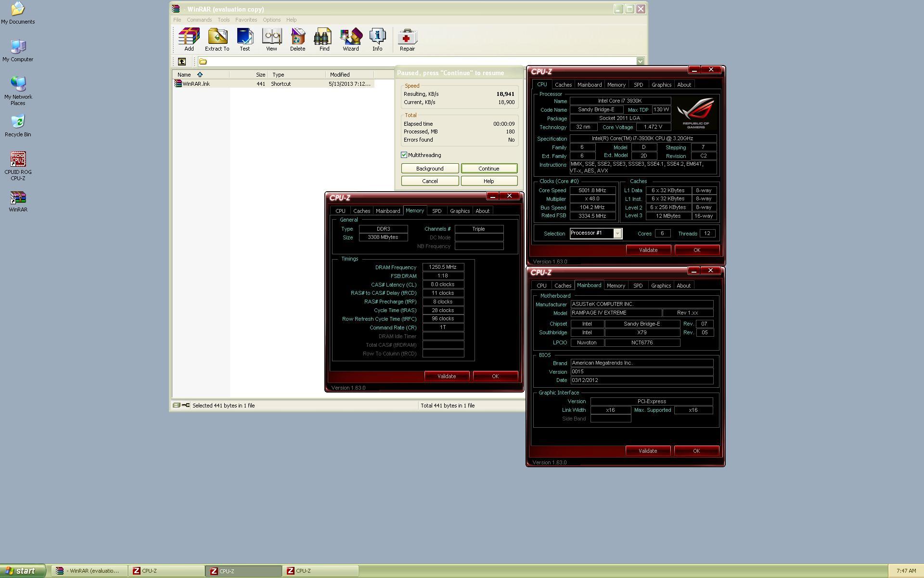
Task: Switch to Caches tab in top CPU-Z window
Action: click(563, 85)
